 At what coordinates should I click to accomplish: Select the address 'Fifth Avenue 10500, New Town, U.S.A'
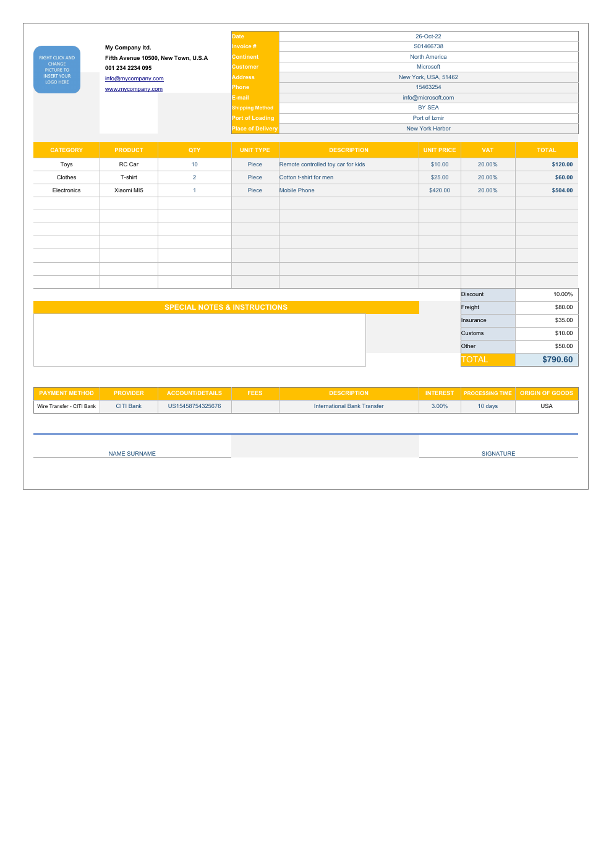tap(156, 58)
